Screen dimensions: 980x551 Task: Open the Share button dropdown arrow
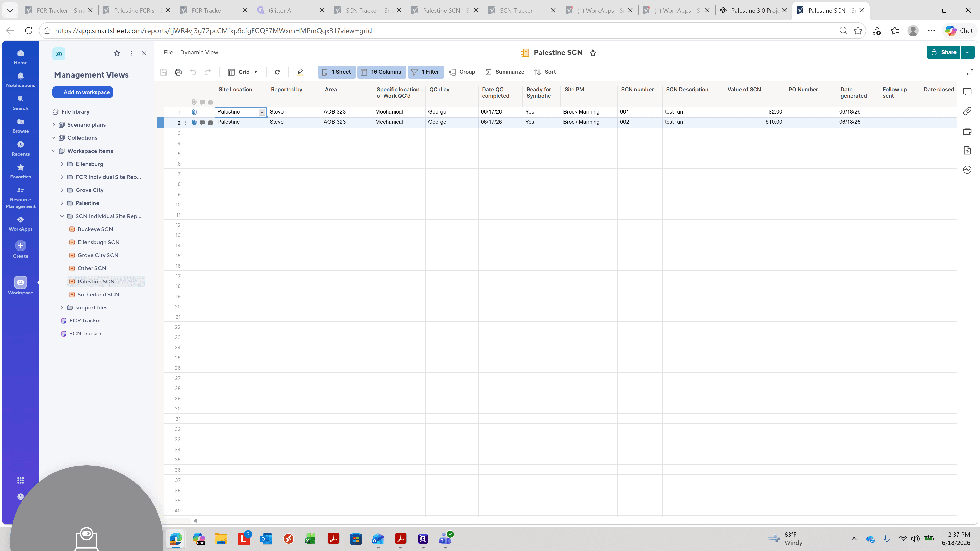click(967, 53)
